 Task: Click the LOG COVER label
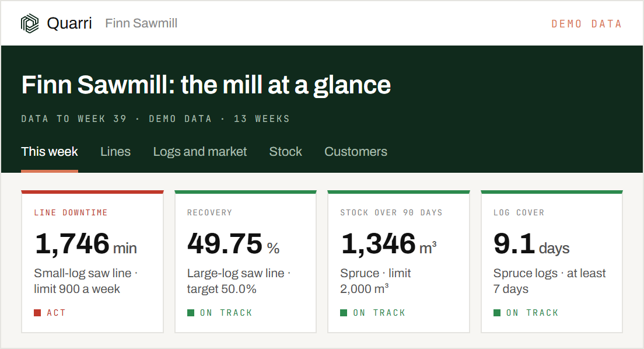[519, 212]
